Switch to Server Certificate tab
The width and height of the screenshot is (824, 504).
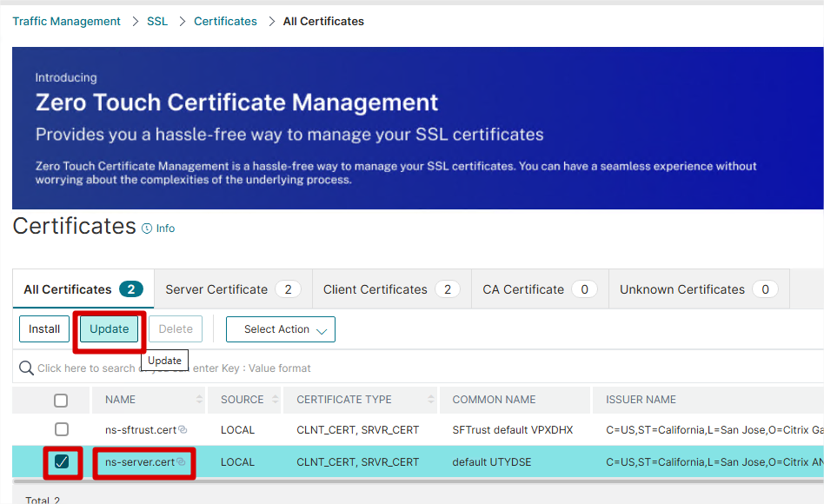point(233,289)
